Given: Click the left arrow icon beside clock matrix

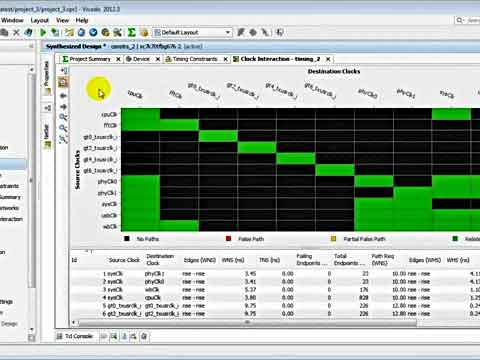Looking at the screenshot, I should [x=63, y=96].
